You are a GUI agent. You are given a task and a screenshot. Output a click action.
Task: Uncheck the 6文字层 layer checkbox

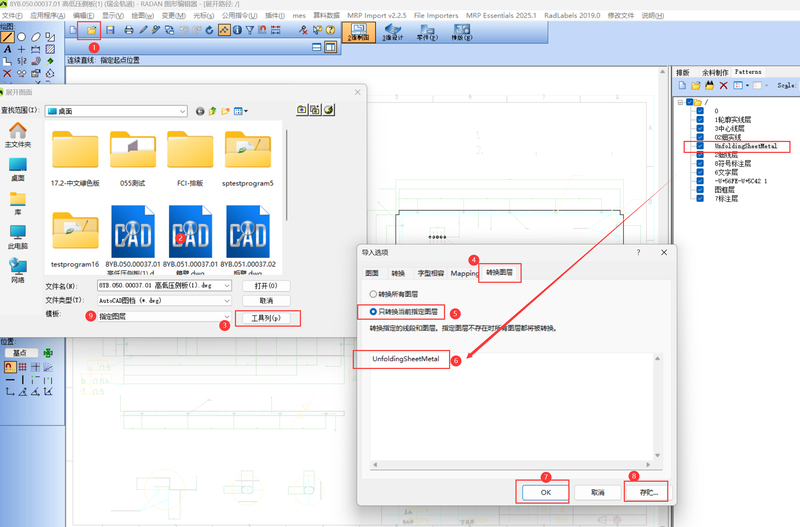tap(701, 173)
